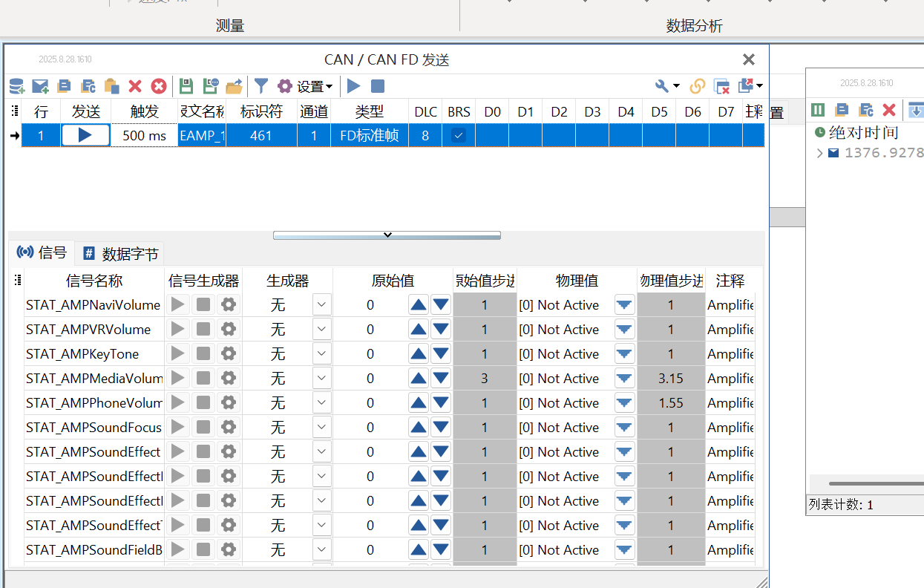Decrease raw value for STAT_AMPVRVolume

point(441,329)
